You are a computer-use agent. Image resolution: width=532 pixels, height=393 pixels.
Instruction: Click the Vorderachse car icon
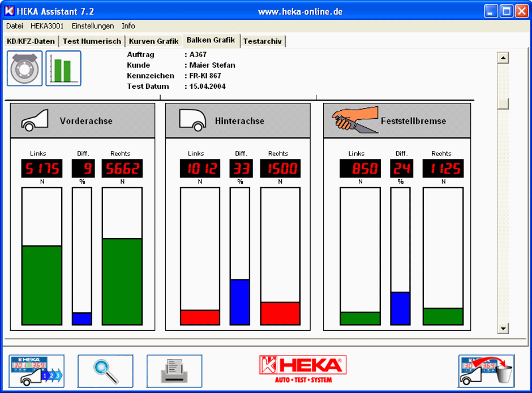(x=35, y=120)
